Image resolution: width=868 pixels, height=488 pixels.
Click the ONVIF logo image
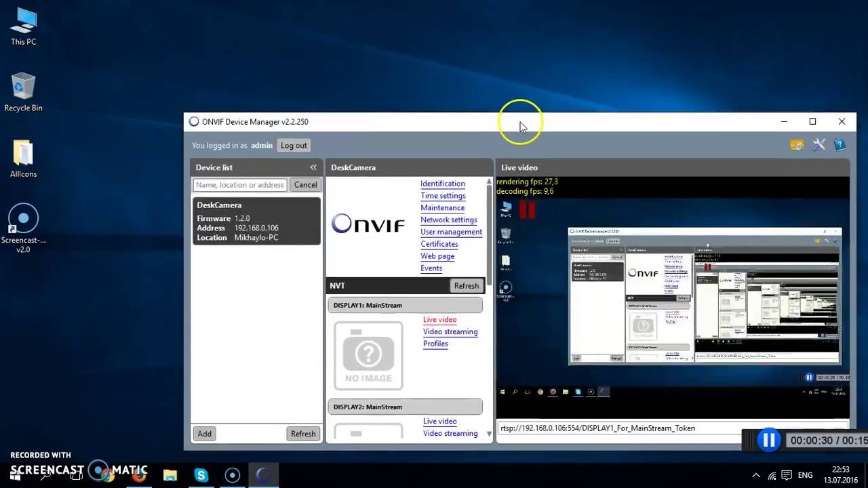pos(368,224)
